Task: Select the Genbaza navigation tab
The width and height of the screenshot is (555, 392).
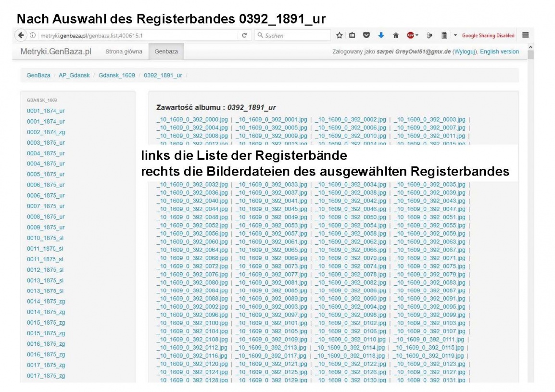Action: coord(166,51)
